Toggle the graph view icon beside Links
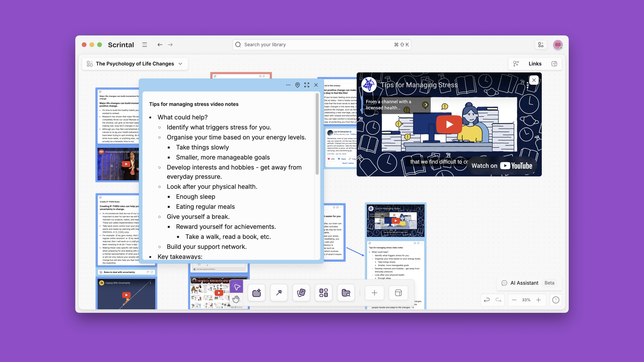Viewport: 644px width, 362px height. click(x=516, y=64)
